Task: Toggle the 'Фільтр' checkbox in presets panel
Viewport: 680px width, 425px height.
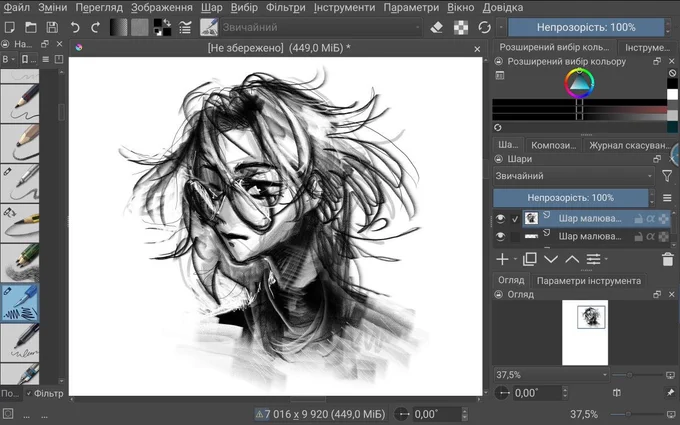Action: tap(44, 394)
